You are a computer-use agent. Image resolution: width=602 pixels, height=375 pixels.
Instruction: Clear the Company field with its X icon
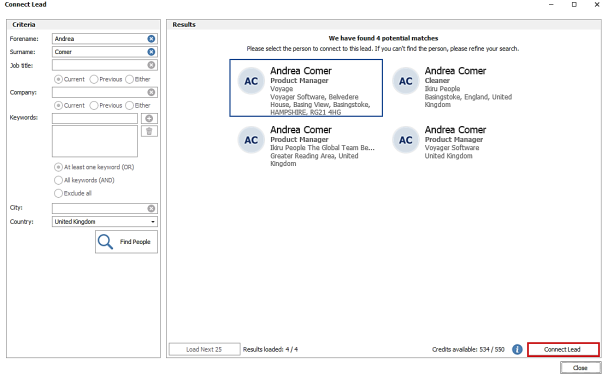[x=151, y=93]
